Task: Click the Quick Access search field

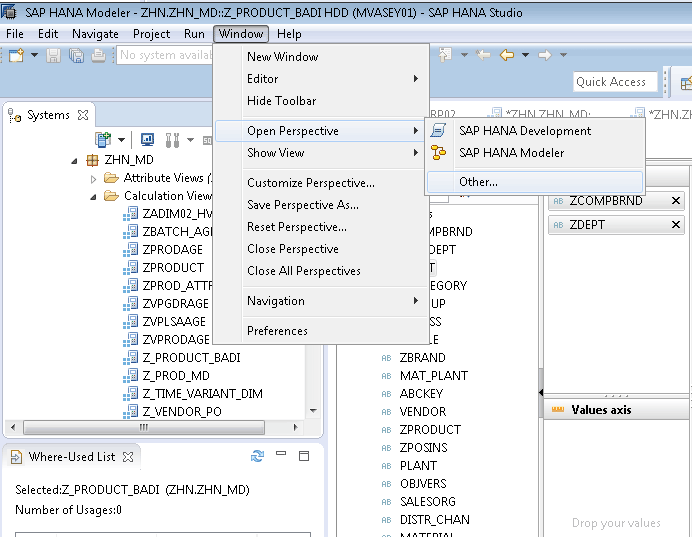Action: (x=614, y=82)
